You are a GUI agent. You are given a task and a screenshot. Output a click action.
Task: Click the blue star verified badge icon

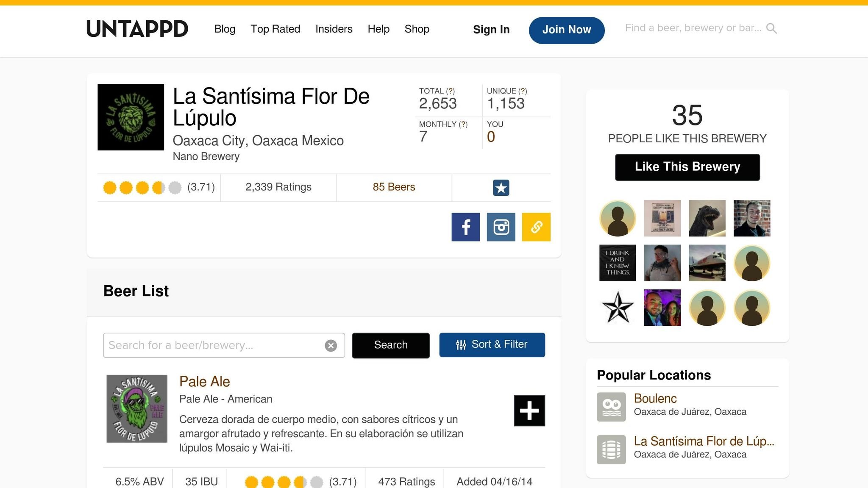501,188
